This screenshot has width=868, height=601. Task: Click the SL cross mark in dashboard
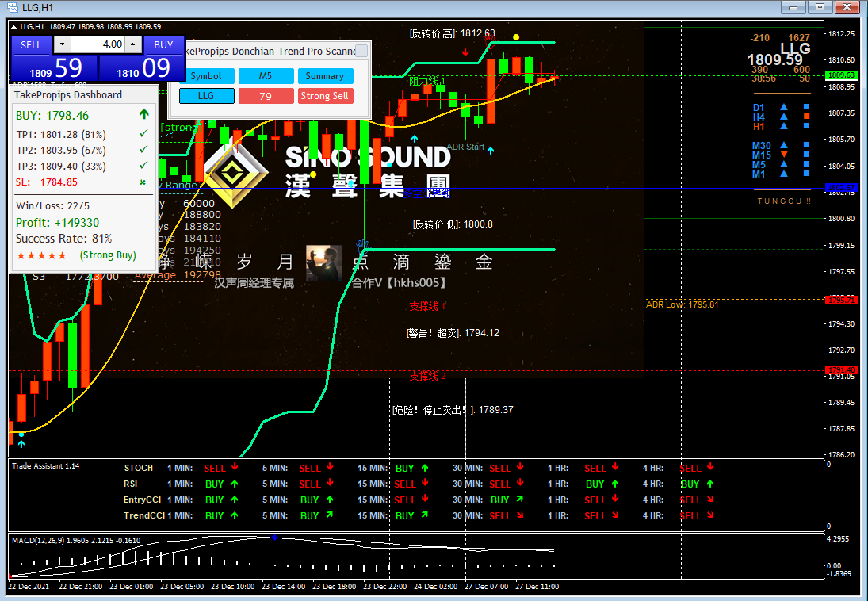142,182
